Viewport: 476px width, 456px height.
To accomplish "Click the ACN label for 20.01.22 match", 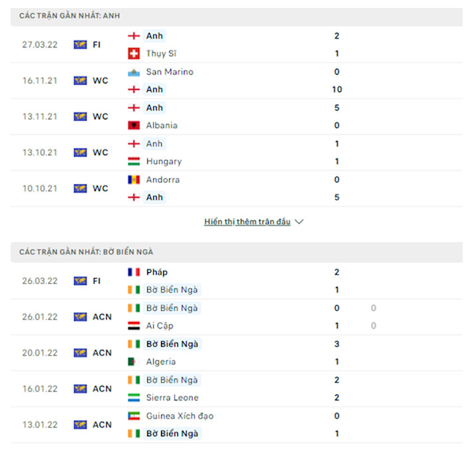I will pyautogui.click(x=102, y=353).
